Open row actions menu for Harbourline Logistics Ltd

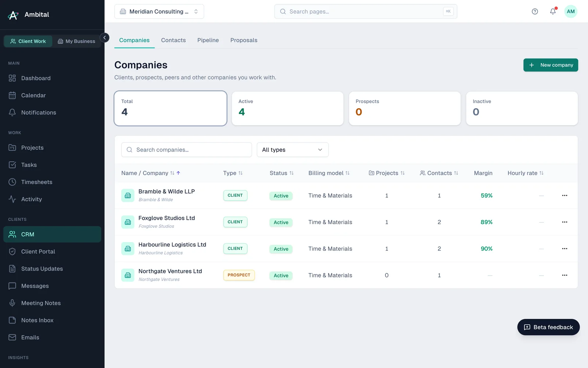point(564,249)
